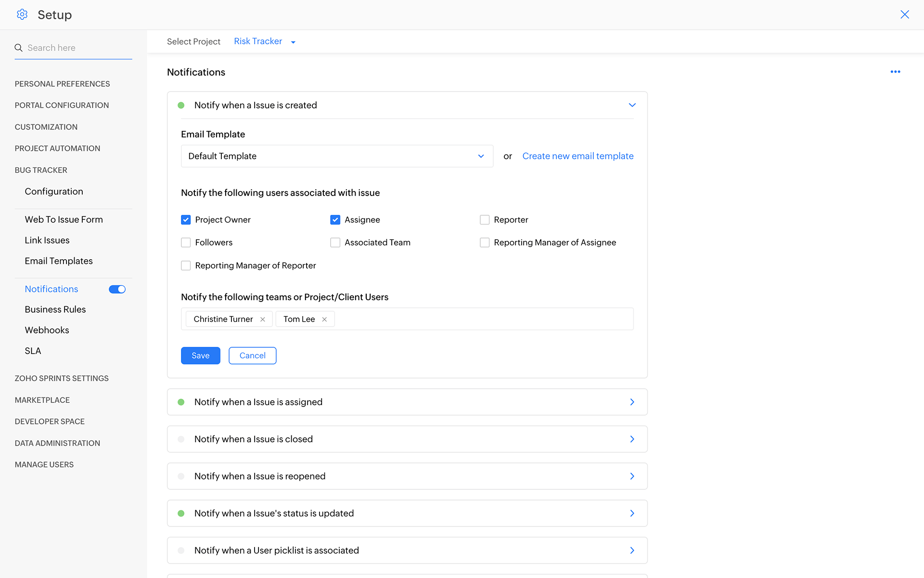This screenshot has height=578, width=924.
Task: Go to Email Templates sidebar item
Action: (x=59, y=261)
